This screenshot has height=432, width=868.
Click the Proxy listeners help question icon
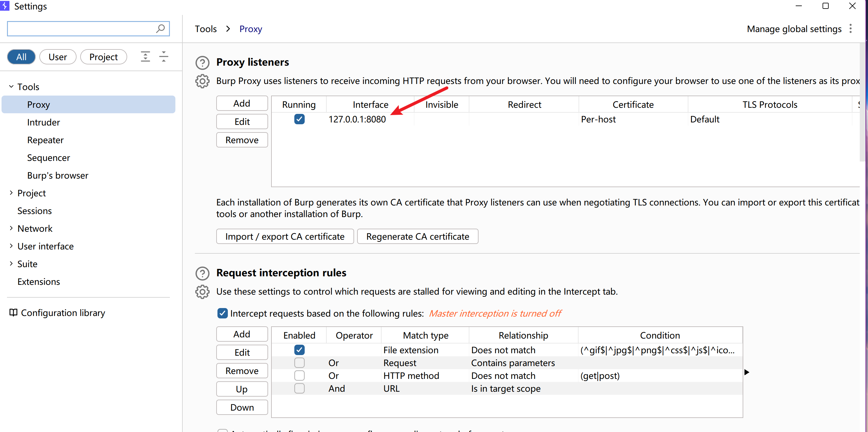[202, 63]
